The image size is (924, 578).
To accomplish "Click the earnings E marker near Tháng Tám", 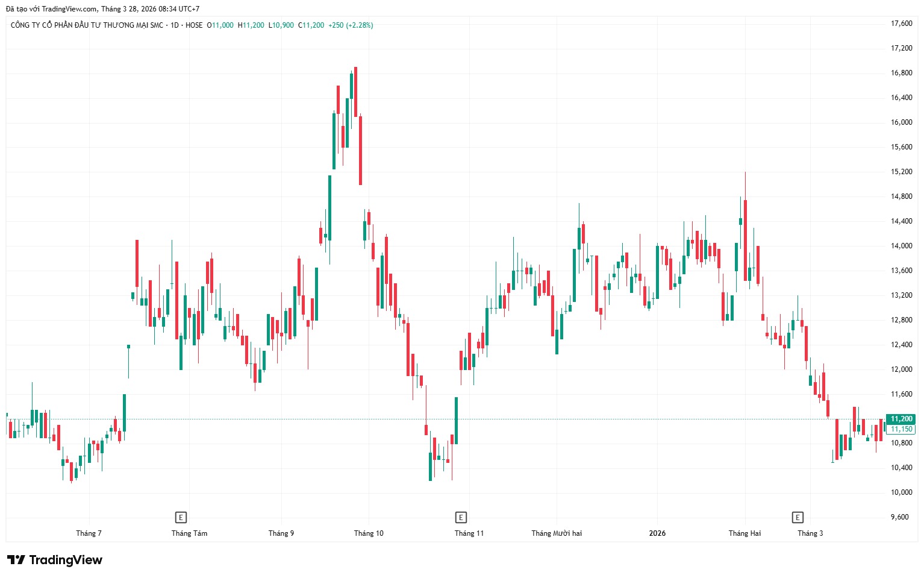I will (181, 517).
